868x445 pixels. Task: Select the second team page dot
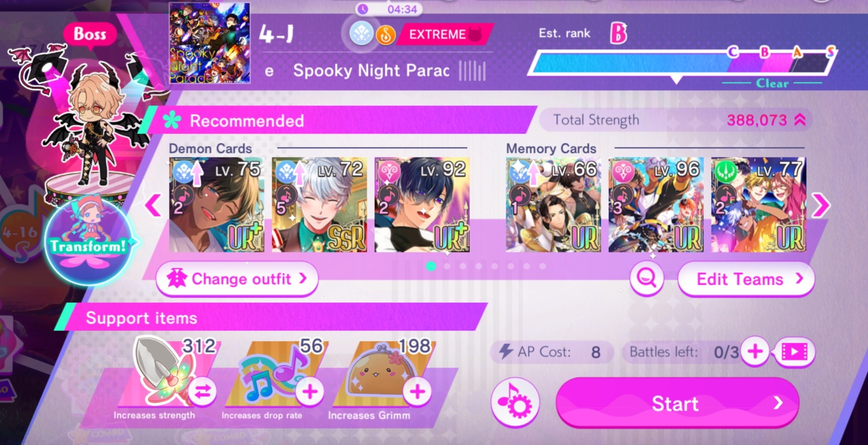(447, 266)
